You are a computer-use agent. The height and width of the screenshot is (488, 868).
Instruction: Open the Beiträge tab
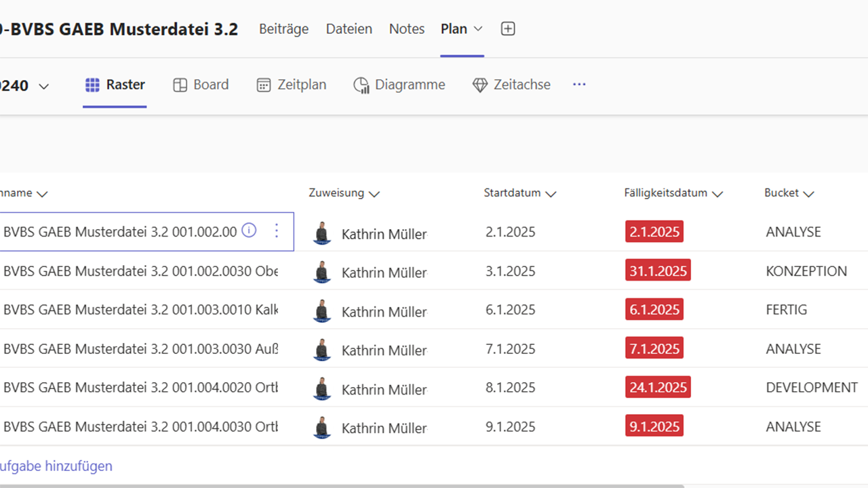pyautogui.click(x=283, y=29)
